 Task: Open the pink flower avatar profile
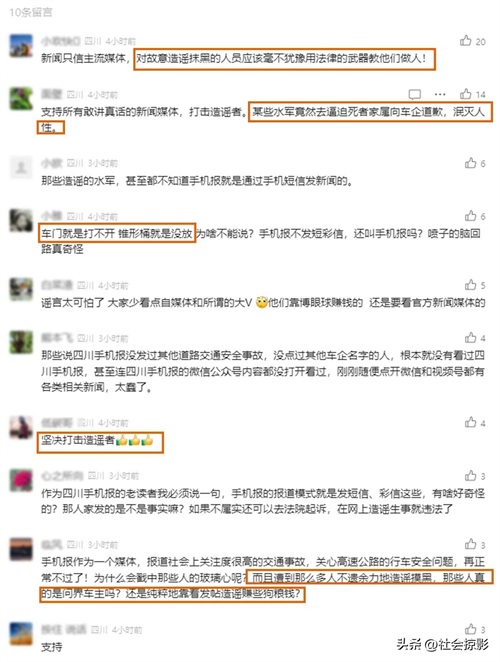coord(21,480)
